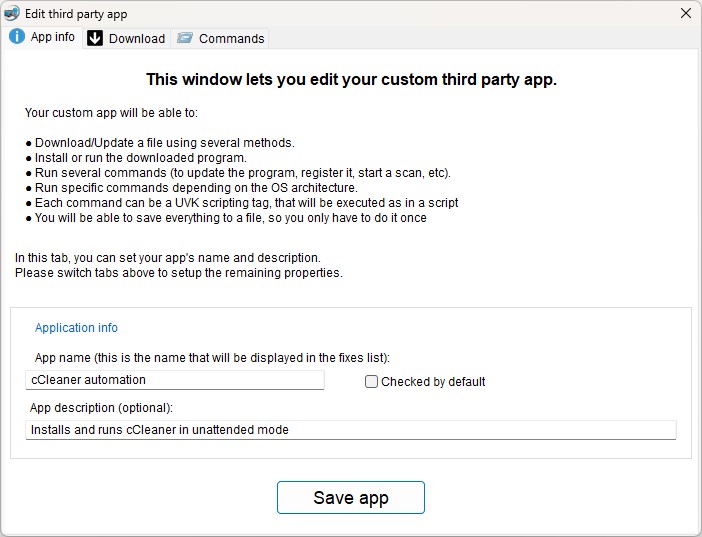Click the 'UVK scripting tag' bullet line
702x537 pixels.
242,203
